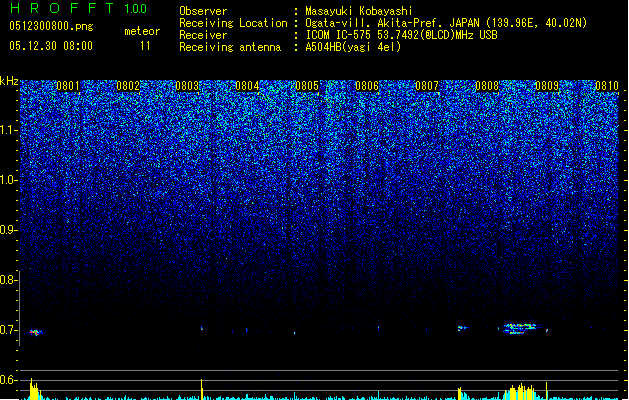Click the 0805 time marker
Viewport: 629px width, 400px height.
point(307,86)
